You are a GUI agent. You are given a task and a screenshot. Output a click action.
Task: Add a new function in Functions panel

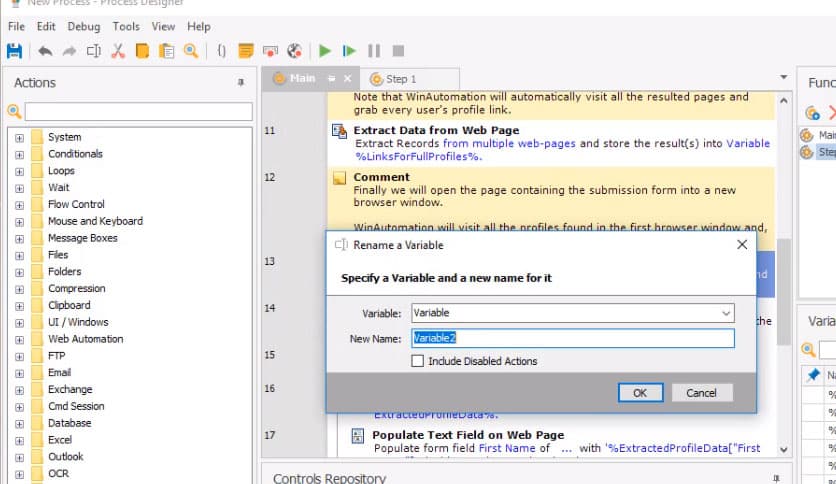click(812, 113)
